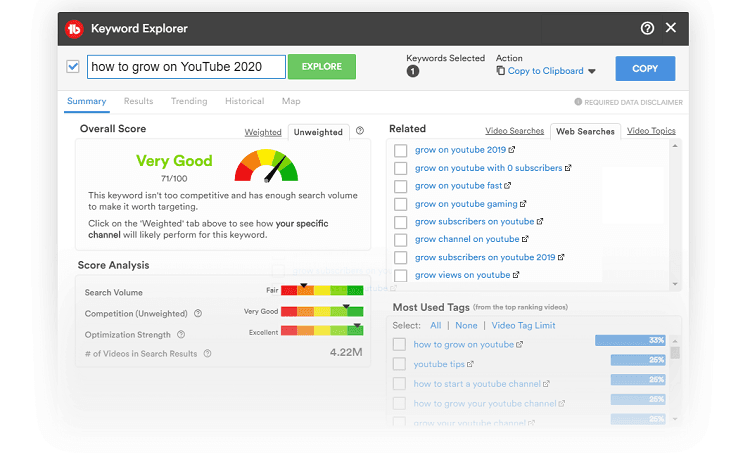
Task: Check the grow on youtube 2019 checkbox
Action: [x=400, y=150]
